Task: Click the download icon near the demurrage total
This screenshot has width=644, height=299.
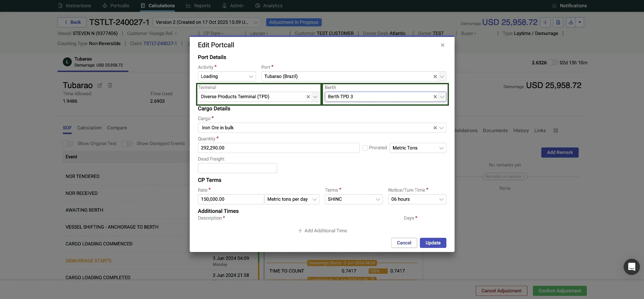Action: point(571,22)
